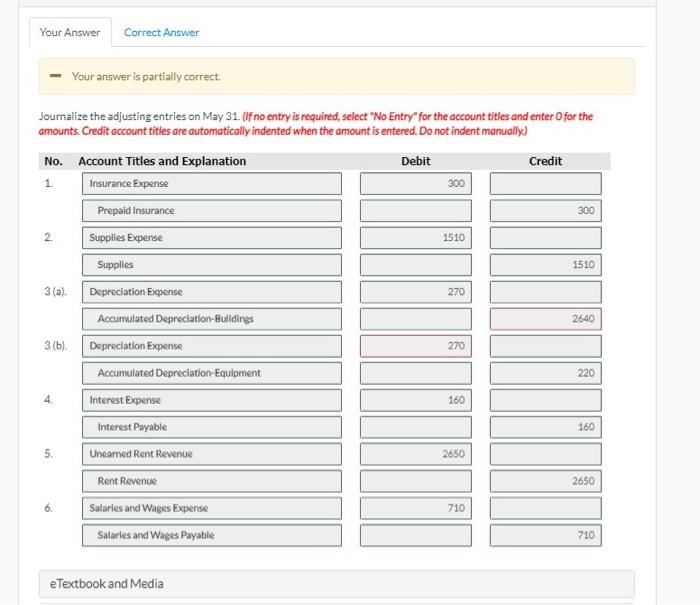Click empty credit field beside Insurance Expense

pos(546,184)
